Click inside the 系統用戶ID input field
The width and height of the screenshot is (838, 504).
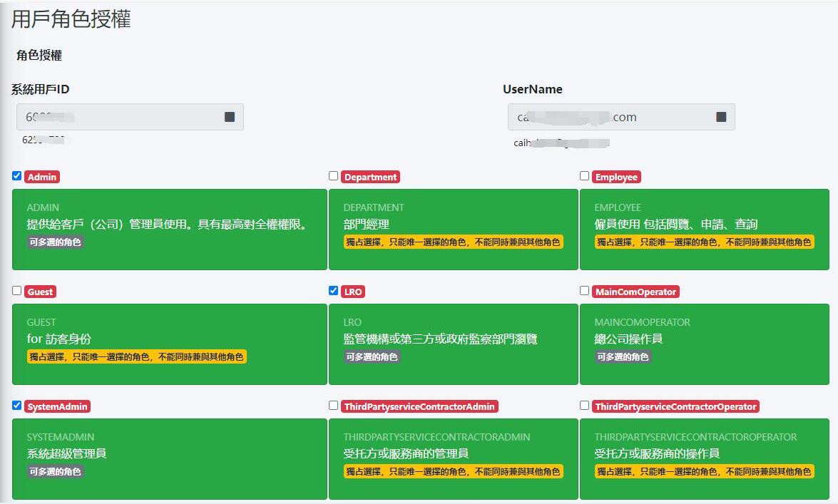point(121,117)
